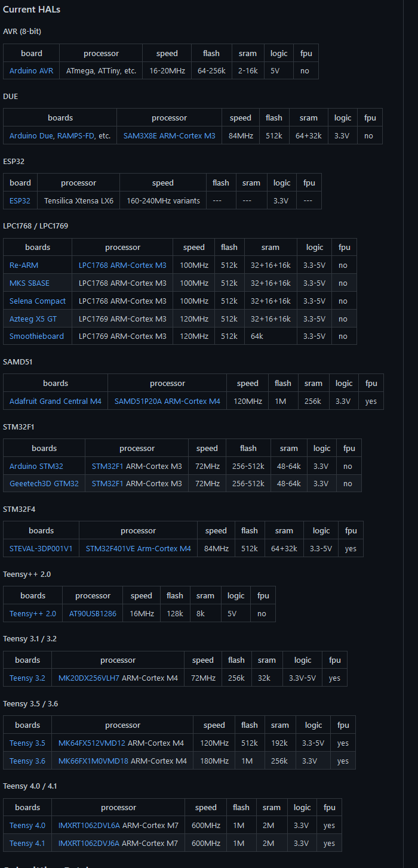This screenshot has width=418, height=868.
Task: Follow the STM32F1 link in the Arduino STM32 row
Action: [x=107, y=466]
